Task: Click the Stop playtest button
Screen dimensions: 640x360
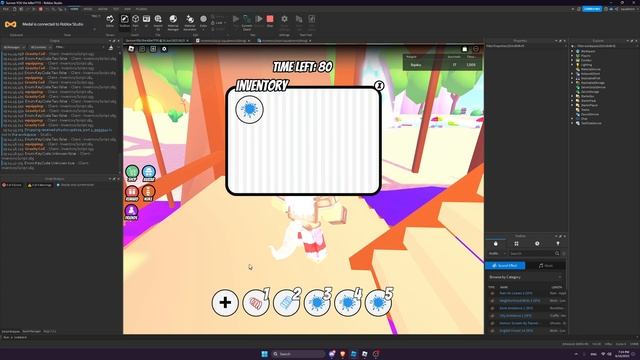Action: point(270,21)
